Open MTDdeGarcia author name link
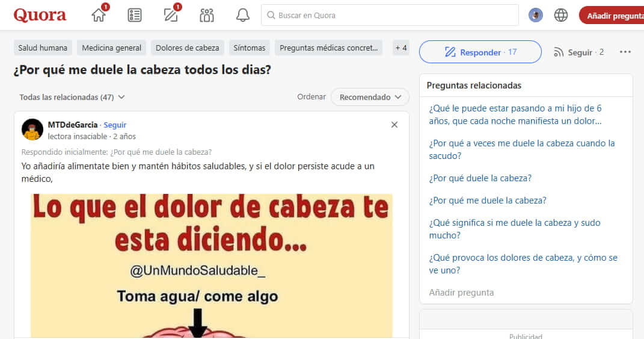The width and height of the screenshot is (644, 339). [x=73, y=125]
